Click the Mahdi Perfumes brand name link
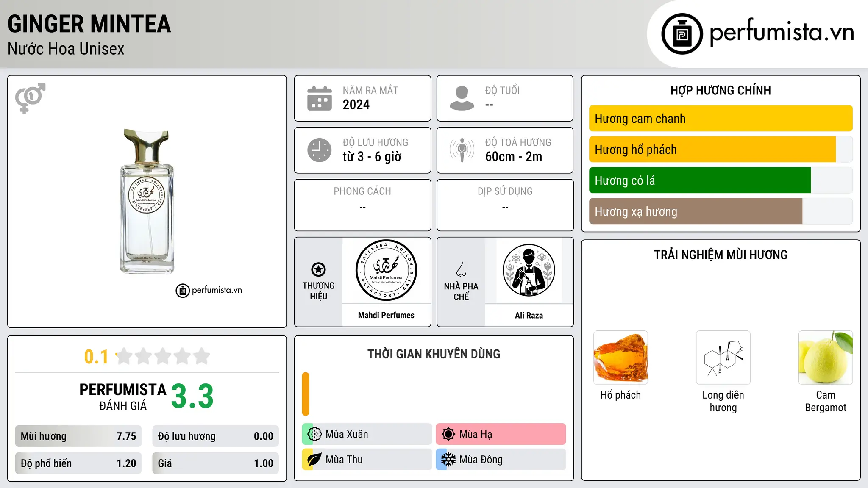The image size is (868, 488). click(386, 315)
